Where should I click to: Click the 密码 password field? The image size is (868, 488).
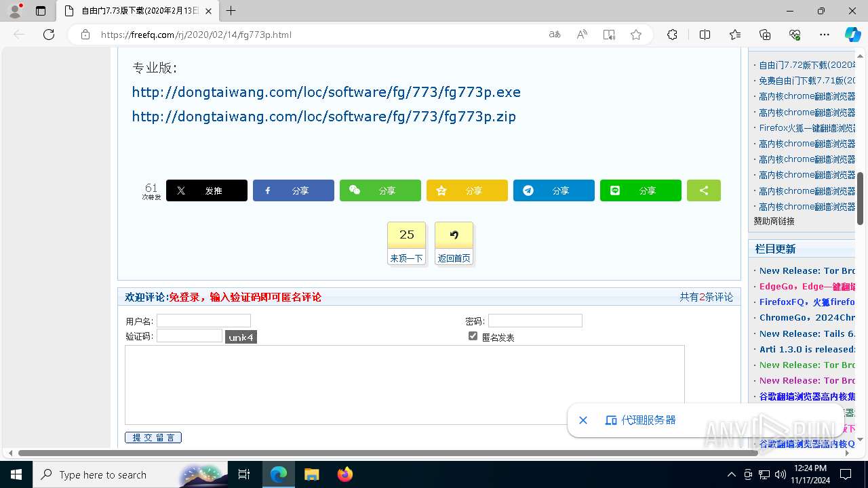pos(535,321)
